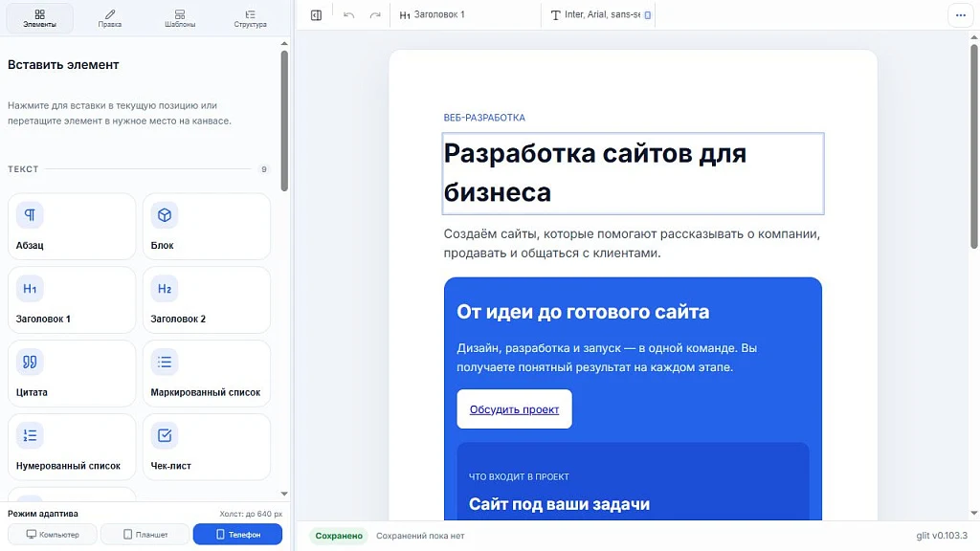Viewport: 980px width, 551px height.
Task: Click the redo arrow
Action: pyautogui.click(x=375, y=15)
